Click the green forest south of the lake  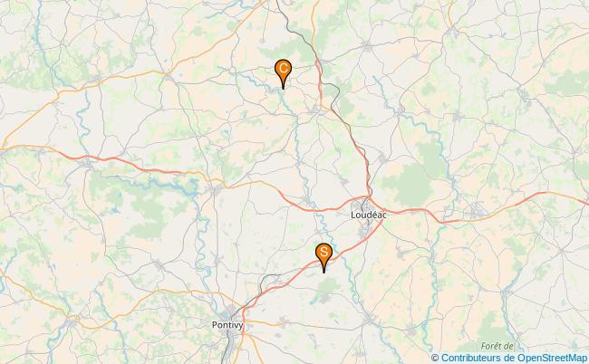149,217
